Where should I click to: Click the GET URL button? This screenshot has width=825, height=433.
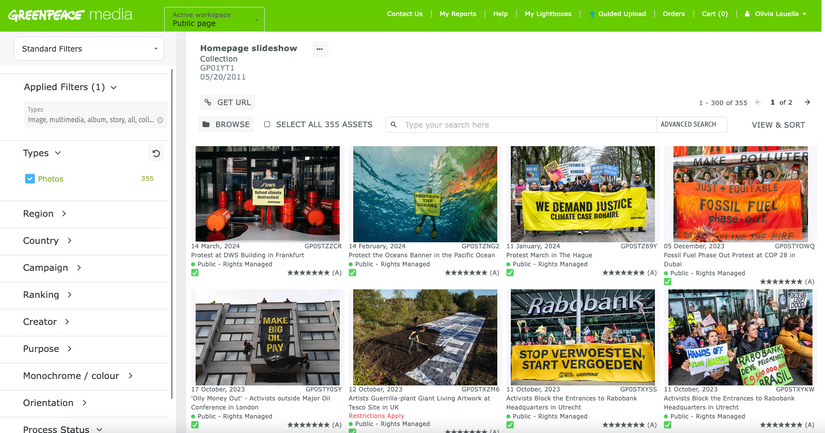tap(227, 102)
